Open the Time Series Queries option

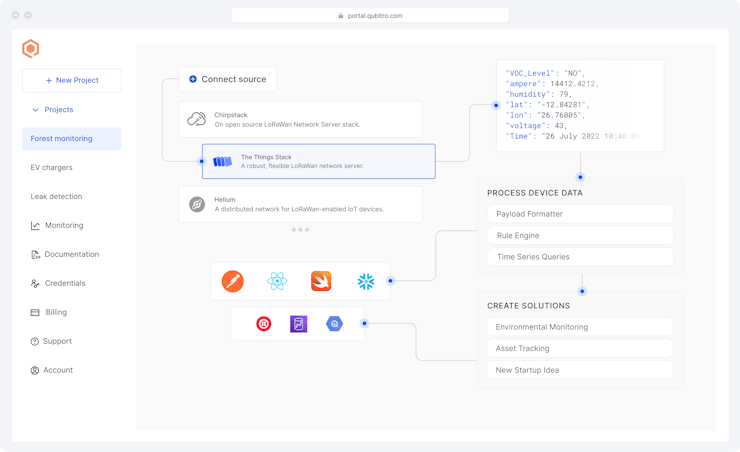pyautogui.click(x=580, y=257)
